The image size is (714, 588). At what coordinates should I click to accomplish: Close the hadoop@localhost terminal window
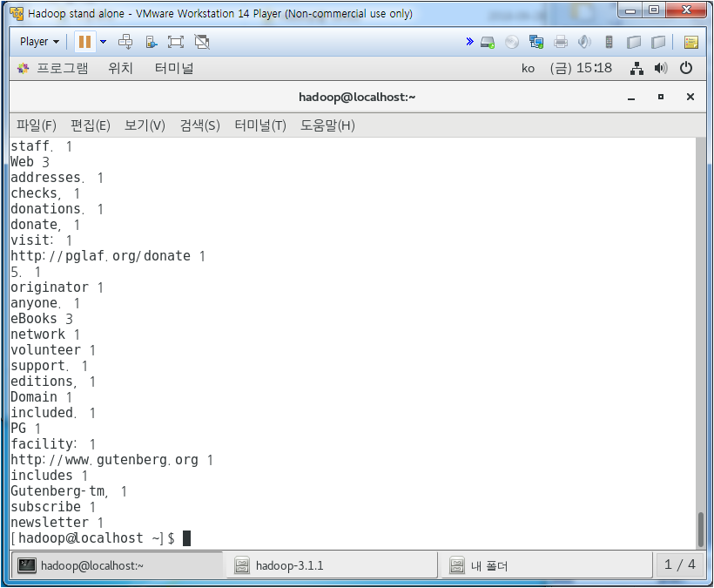(x=690, y=97)
